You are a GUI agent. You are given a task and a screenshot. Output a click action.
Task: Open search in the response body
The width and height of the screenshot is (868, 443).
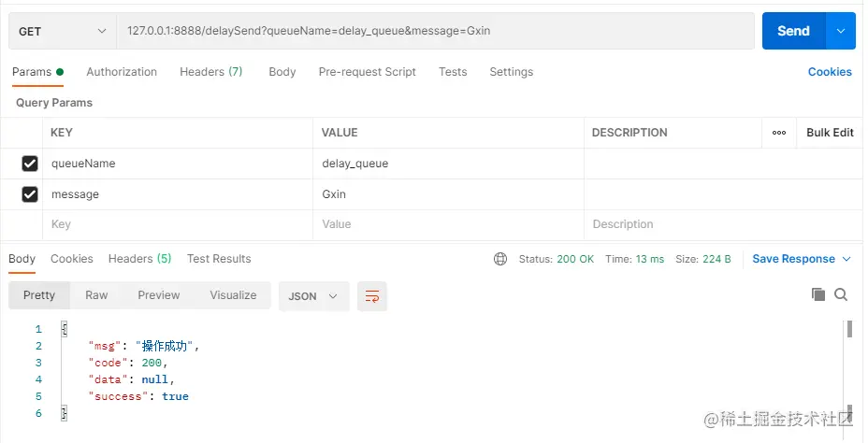point(841,294)
